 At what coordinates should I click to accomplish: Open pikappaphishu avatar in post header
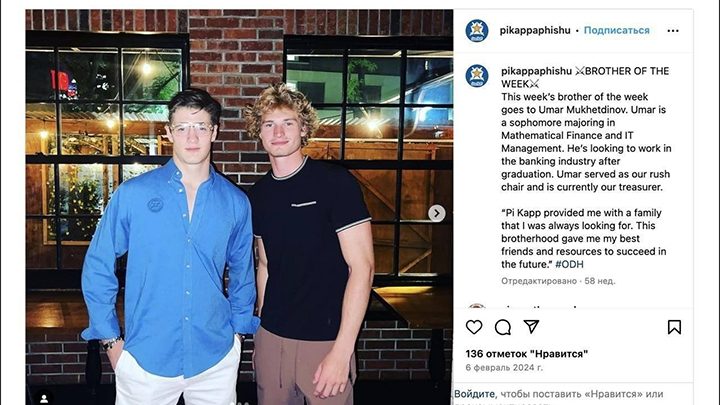(477, 31)
